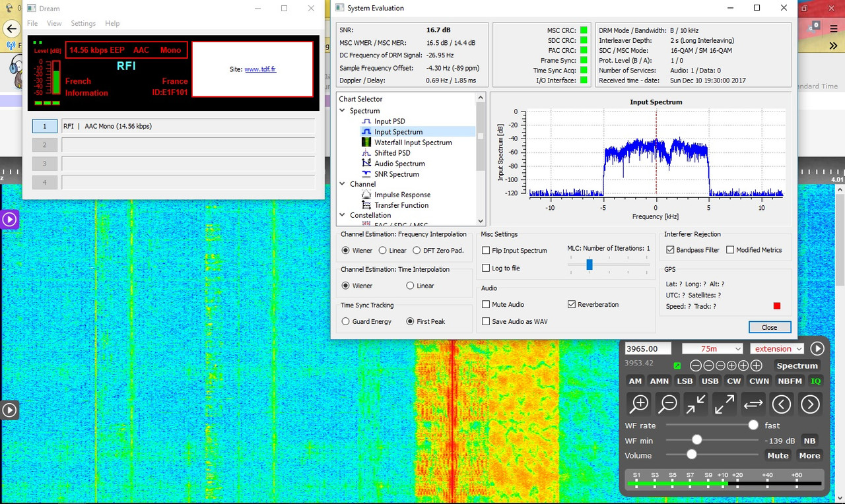Select the AM demodulation mode

coord(635,381)
